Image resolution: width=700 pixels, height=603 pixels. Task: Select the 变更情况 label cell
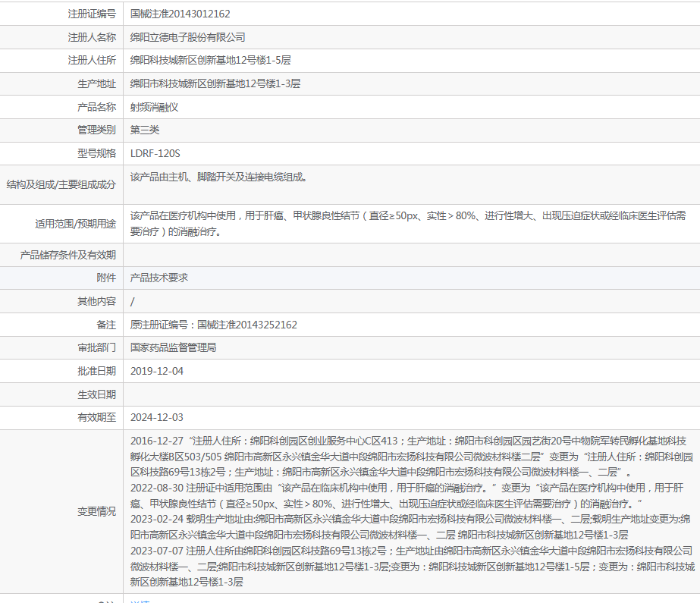click(x=96, y=511)
